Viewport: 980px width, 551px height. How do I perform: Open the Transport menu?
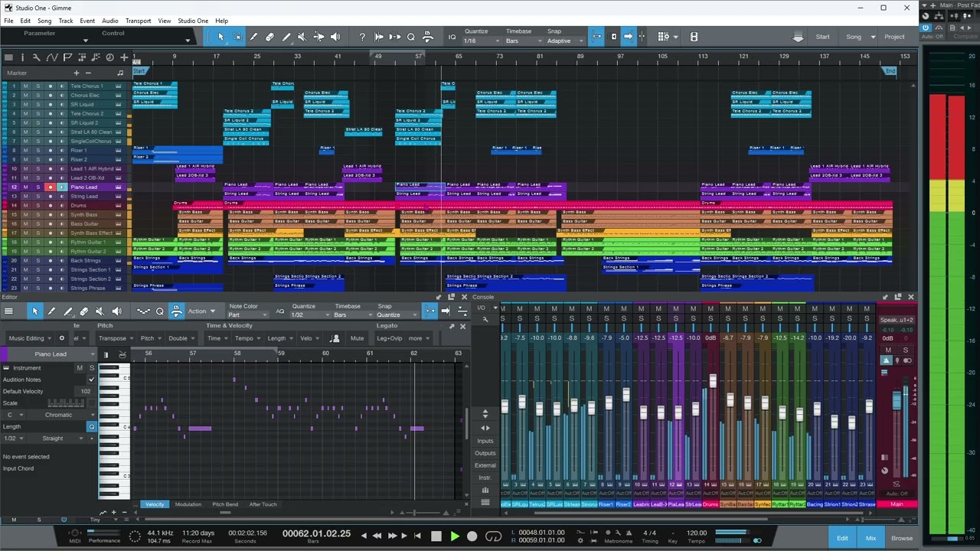(x=138, y=21)
